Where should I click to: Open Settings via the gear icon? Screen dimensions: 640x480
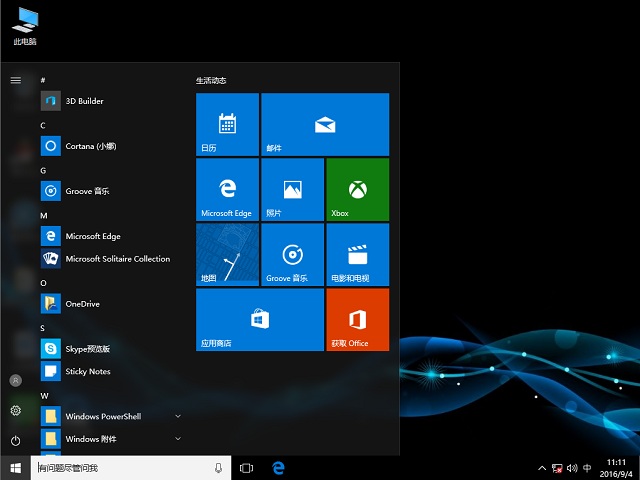(x=15, y=410)
